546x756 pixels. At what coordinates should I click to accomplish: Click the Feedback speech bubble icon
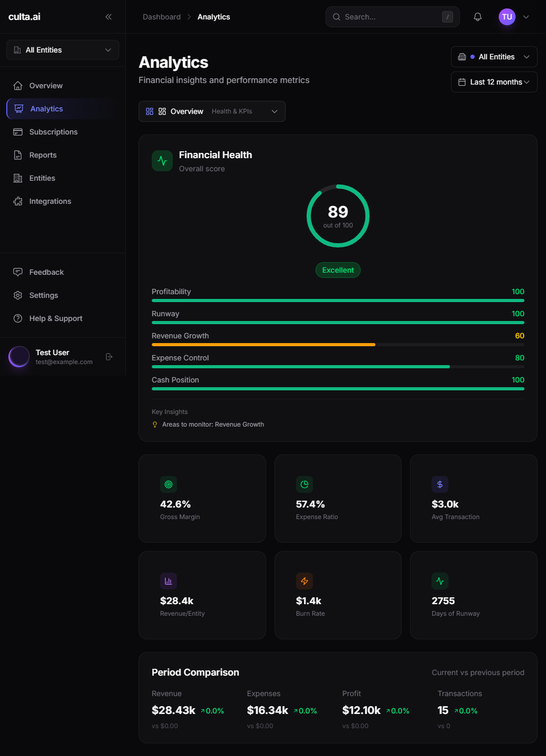(x=18, y=272)
